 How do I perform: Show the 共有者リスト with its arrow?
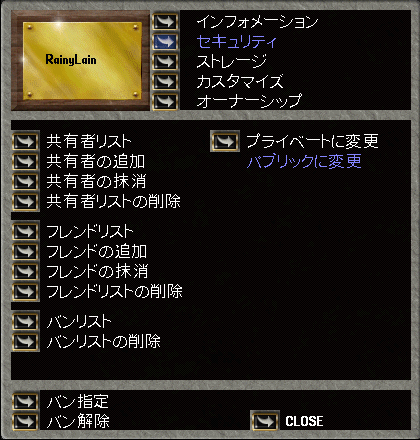pos(25,142)
